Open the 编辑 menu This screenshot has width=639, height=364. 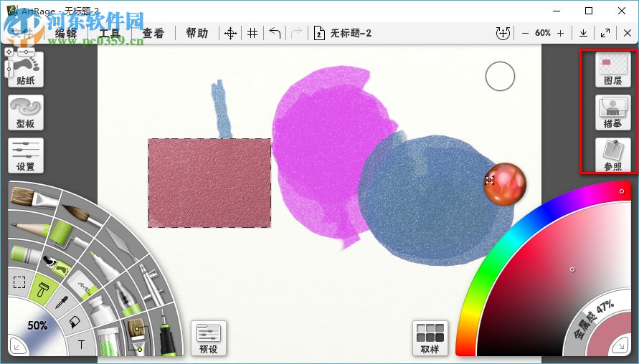pyautogui.click(x=66, y=33)
